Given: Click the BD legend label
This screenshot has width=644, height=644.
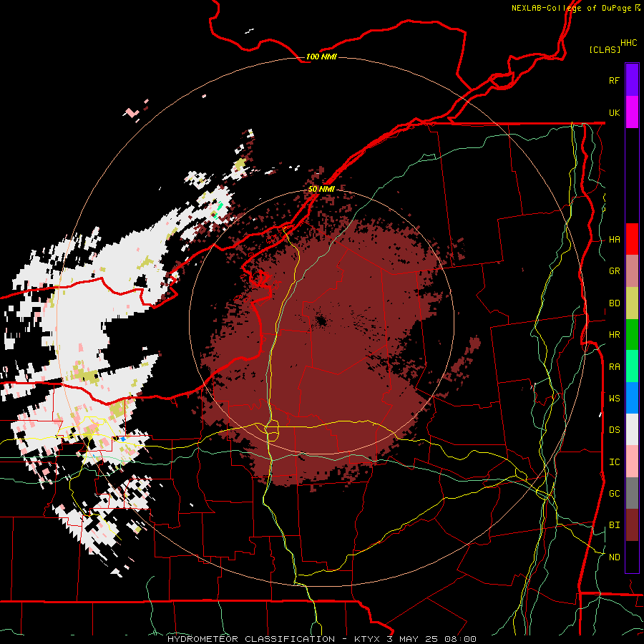Looking at the screenshot, I should (614, 303).
